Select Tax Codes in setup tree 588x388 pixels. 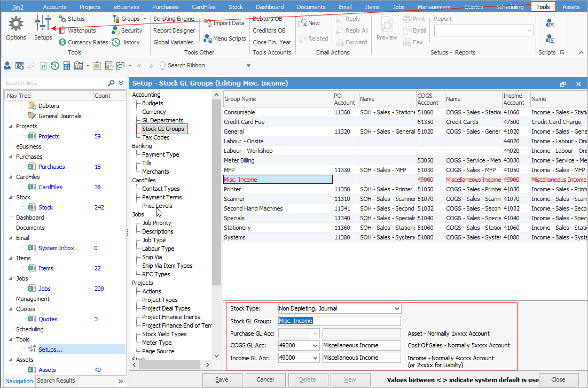click(155, 137)
